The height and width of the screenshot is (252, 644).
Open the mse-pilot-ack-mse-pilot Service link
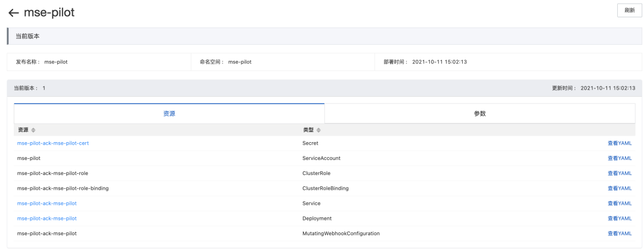pos(47,203)
